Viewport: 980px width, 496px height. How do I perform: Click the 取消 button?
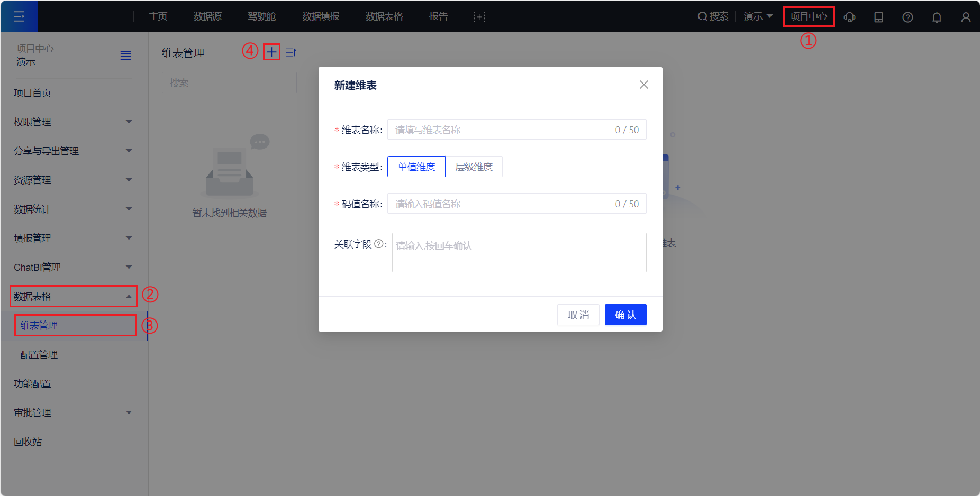(578, 315)
